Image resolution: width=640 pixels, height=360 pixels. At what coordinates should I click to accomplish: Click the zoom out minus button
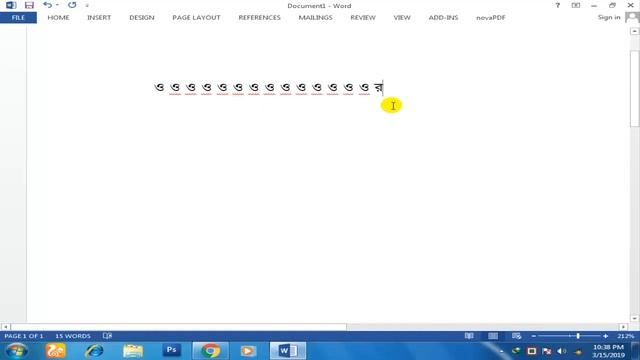[x=533, y=336]
